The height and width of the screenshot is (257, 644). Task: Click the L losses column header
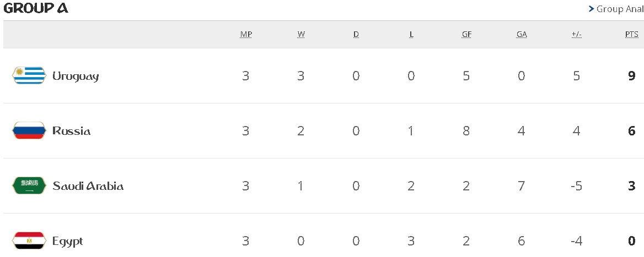coord(411,35)
